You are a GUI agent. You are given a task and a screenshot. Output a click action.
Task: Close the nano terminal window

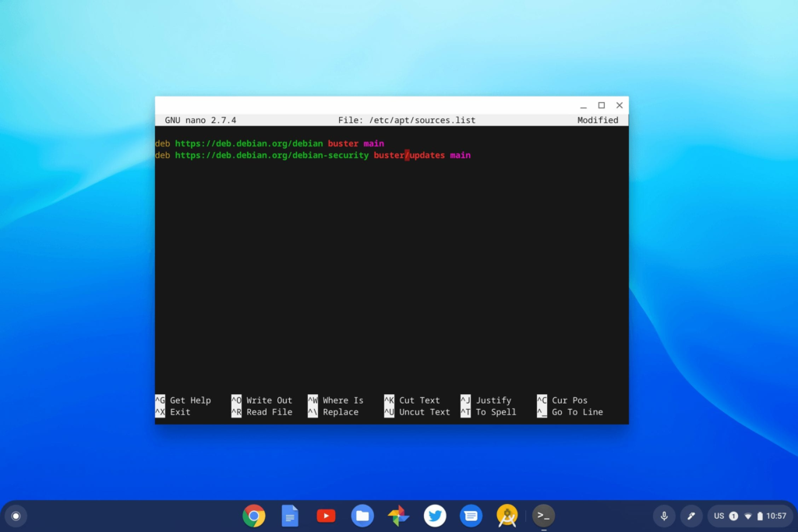pyautogui.click(x=620, y=105)
